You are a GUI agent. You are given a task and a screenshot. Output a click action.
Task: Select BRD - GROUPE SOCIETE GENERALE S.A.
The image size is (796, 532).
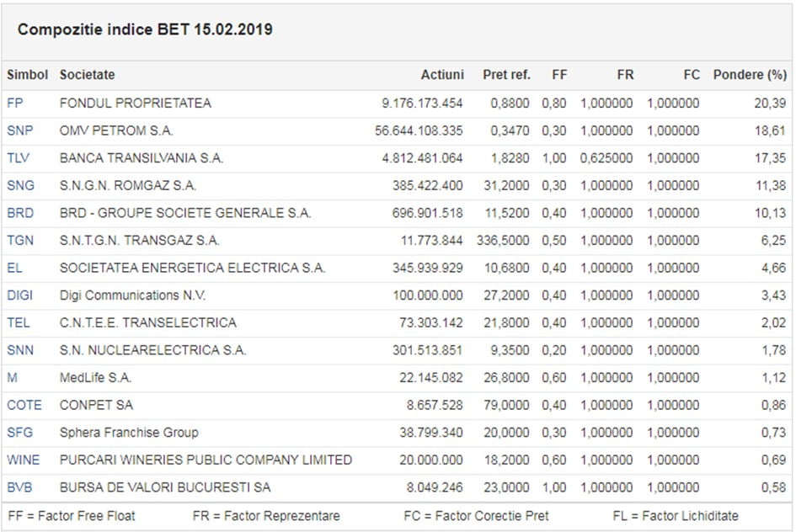tap(185, 213)
